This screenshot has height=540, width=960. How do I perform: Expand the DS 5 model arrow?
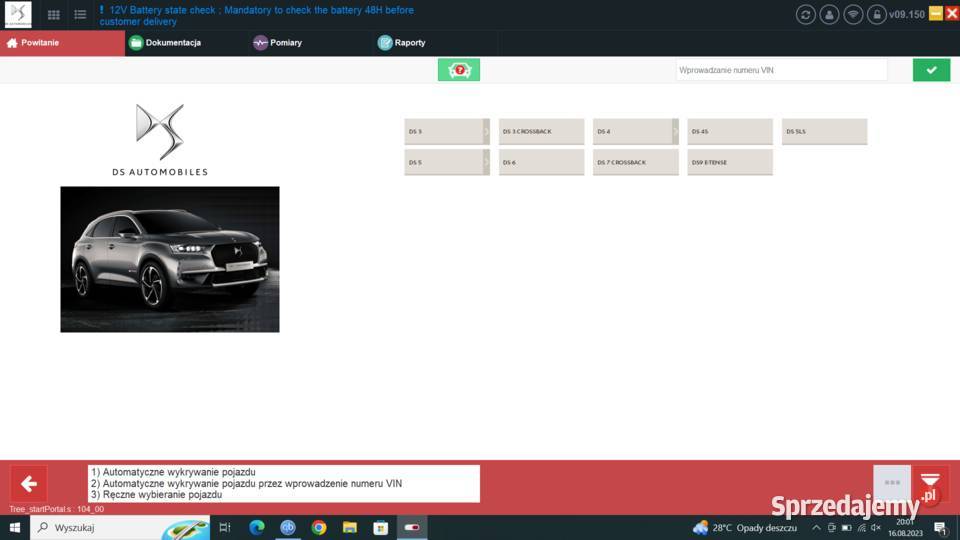487,162
